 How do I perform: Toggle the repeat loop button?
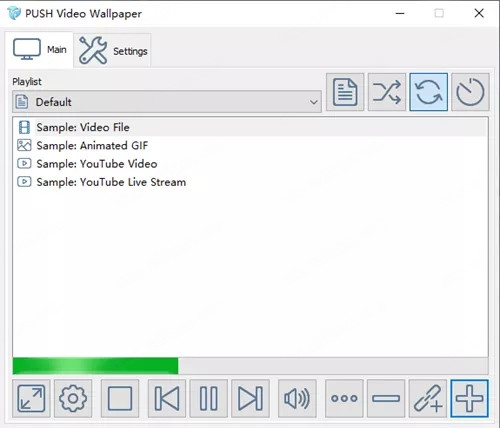tap(428, 92)
